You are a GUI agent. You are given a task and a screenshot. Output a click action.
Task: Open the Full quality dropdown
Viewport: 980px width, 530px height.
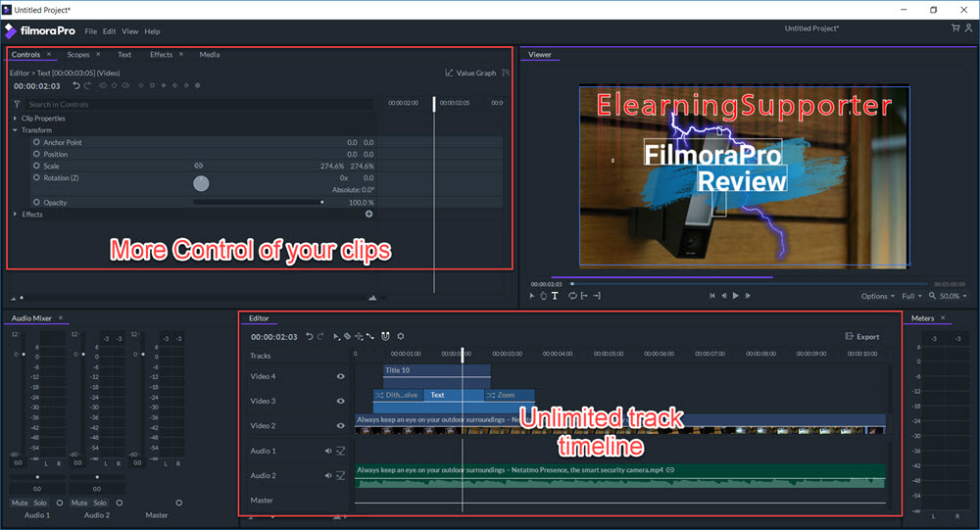pyautogui.click(x=911, y=296)
